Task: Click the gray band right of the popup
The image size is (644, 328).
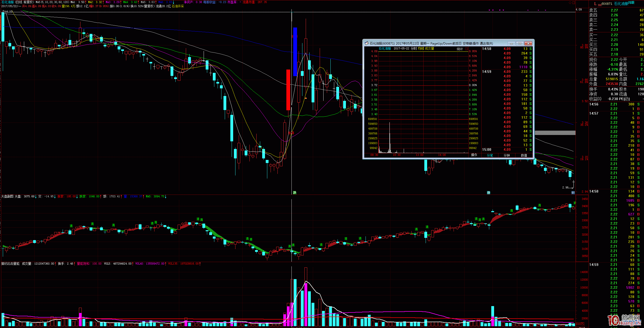Action: [x=555, y=133]
